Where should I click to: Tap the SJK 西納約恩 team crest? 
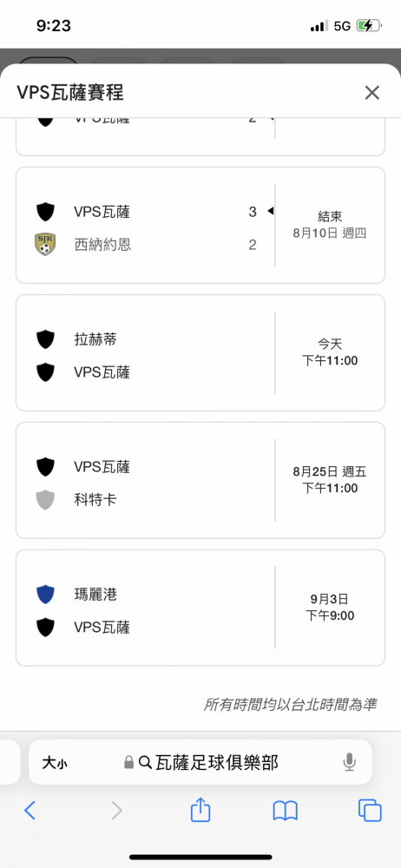[x=45, y=245]
